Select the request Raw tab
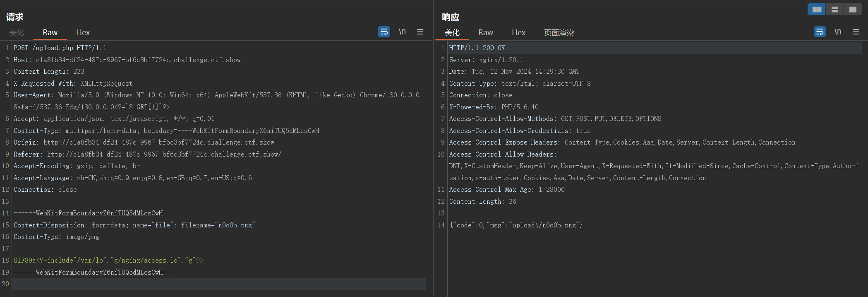The height and width of the screenshot is (297, 868). point(50,32)
